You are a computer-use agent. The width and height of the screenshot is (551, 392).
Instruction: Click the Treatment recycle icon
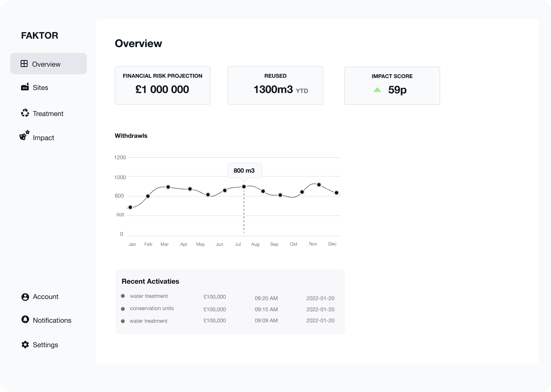(25, 113)
